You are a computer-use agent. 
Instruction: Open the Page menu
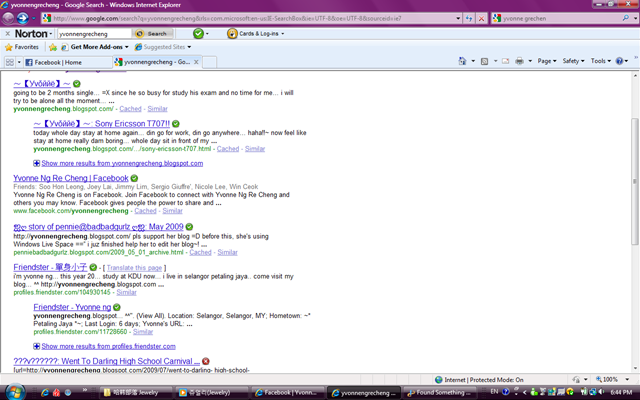pos(547,61)
